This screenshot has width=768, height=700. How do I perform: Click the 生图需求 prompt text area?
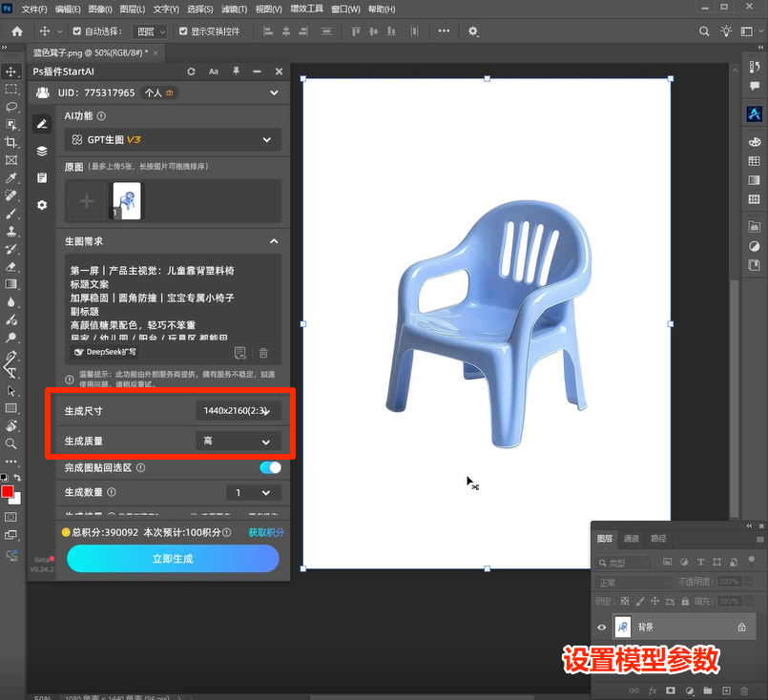pyautogui.click(x=173, y=302)
